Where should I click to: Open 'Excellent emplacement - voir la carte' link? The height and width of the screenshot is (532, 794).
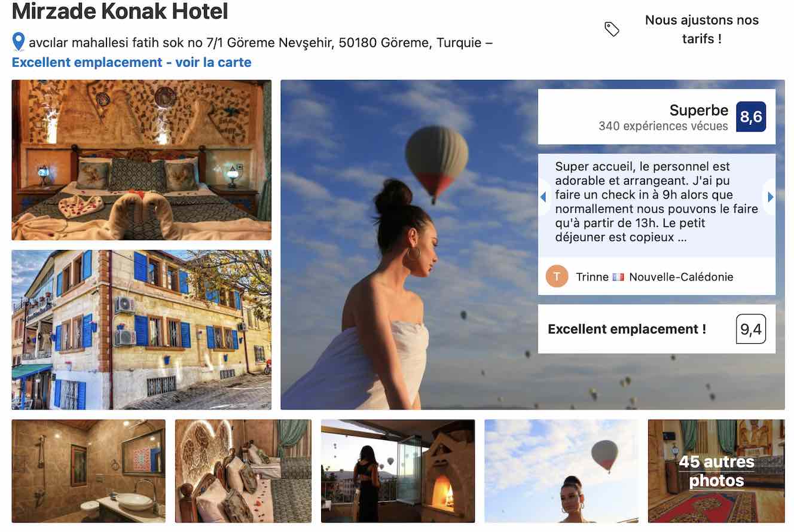tap(132, 62)
